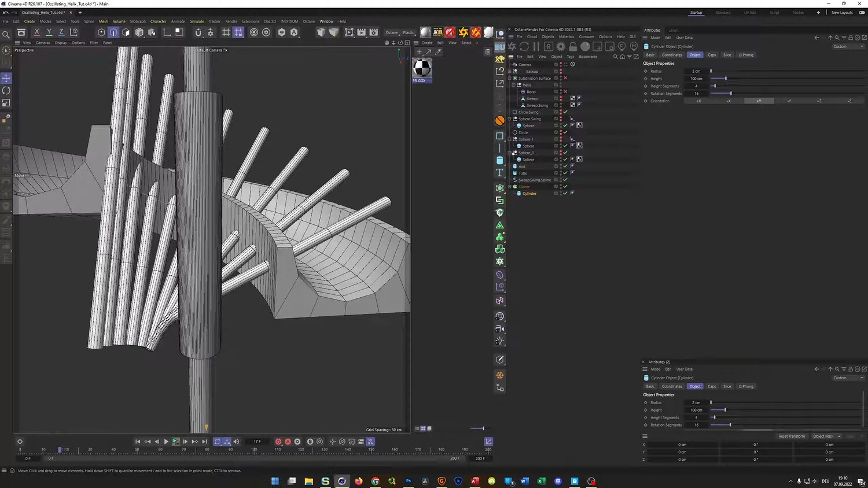Go to end of timeline
Viewport: 868px width, 488px height.
(204, 442)
